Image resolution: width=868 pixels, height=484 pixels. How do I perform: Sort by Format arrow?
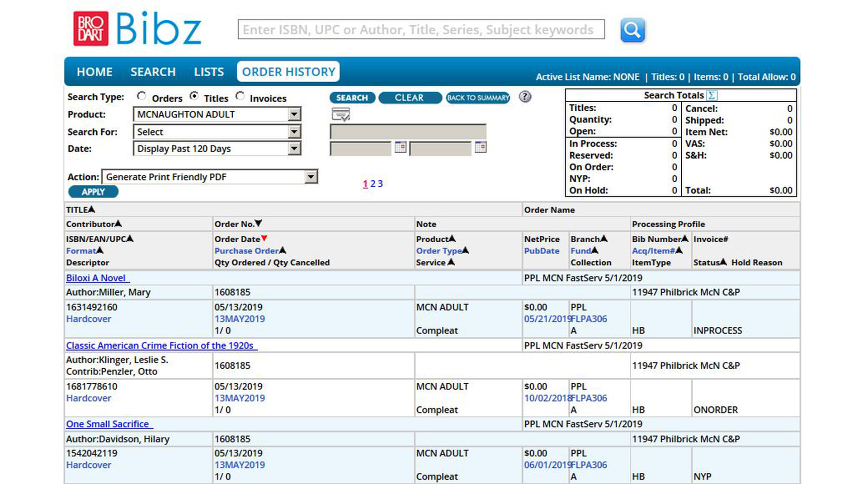(100, 250)
